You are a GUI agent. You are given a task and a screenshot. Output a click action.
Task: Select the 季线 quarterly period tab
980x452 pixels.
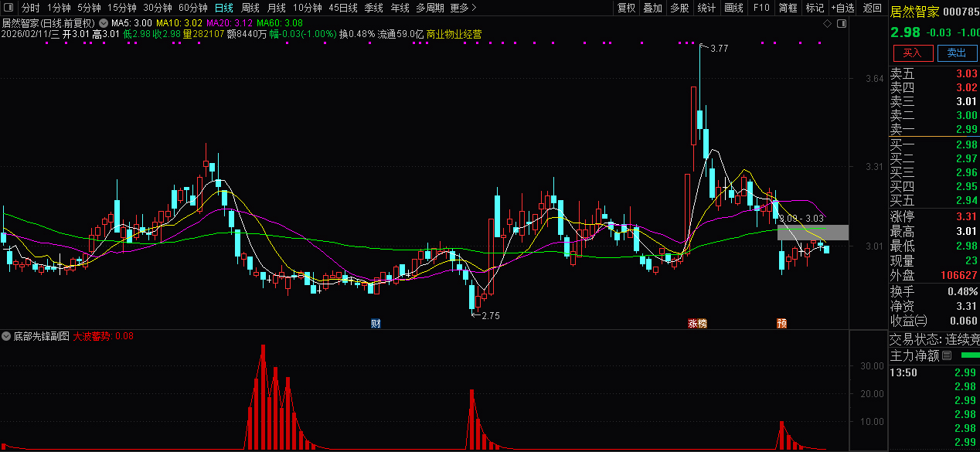374,8
